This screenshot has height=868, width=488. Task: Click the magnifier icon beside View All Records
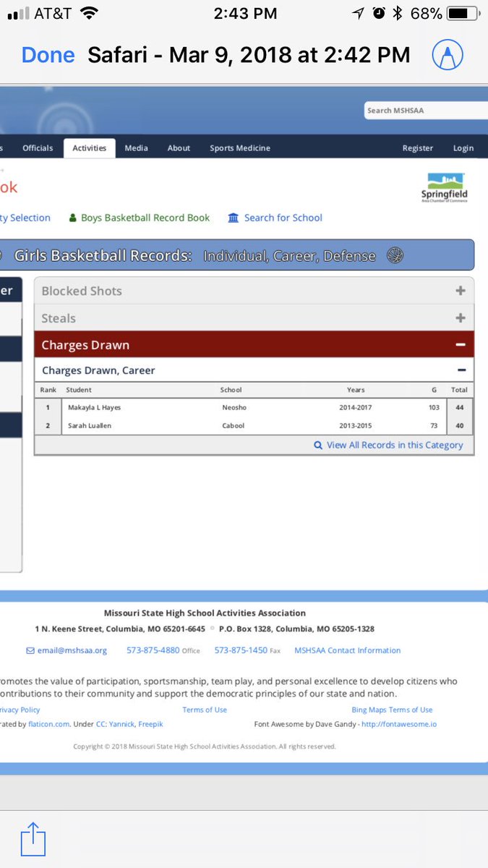click(318, 445)
